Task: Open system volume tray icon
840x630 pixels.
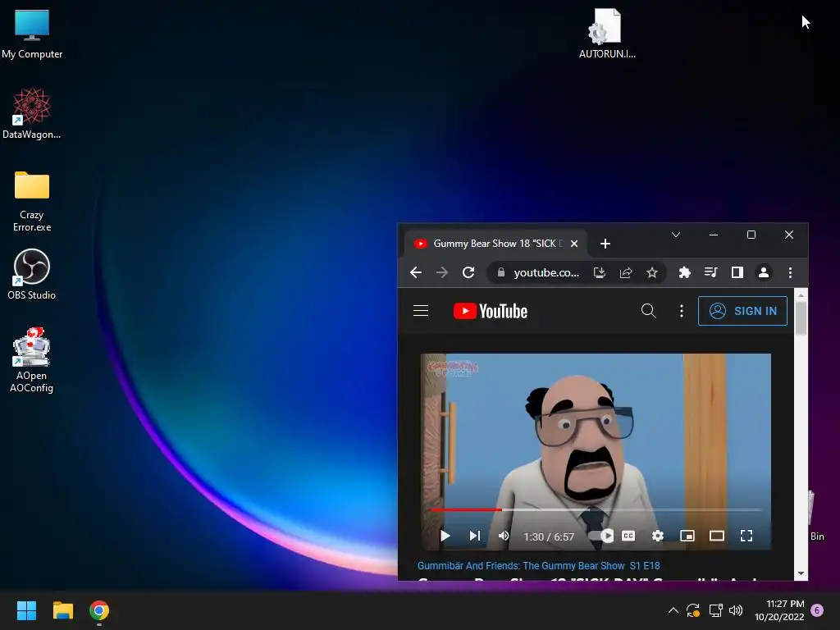Action: coord(736,610)
